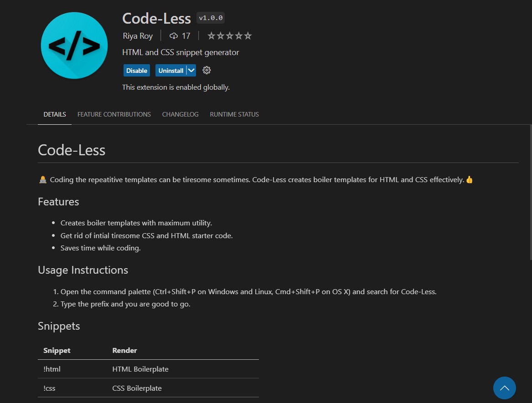Click the Usage Instructions heading

pyautogui.click(x=83, y=270)
